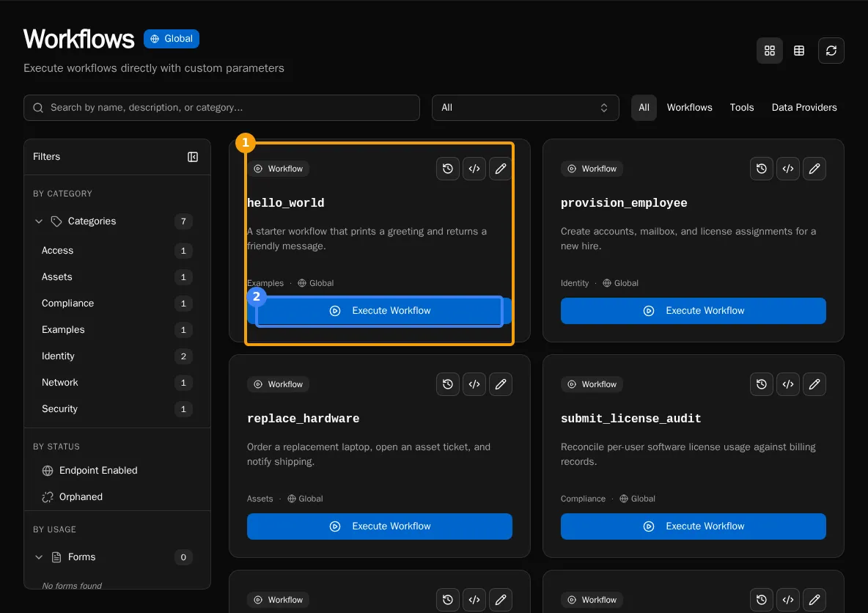
Task: View source code of provision_employee
Action: (x=788, y=169)
